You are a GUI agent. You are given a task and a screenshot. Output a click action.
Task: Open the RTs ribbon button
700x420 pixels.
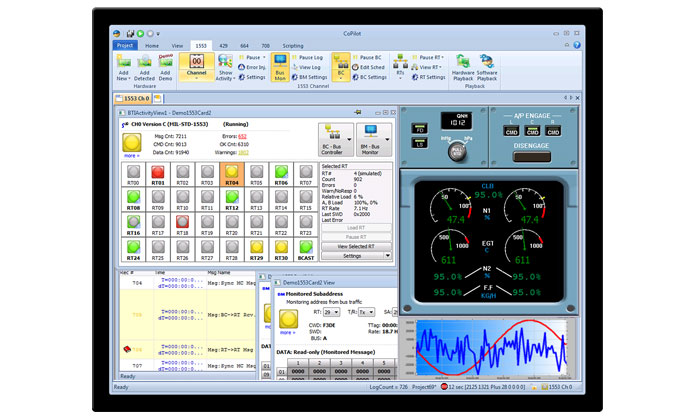(x=400, y=67)
